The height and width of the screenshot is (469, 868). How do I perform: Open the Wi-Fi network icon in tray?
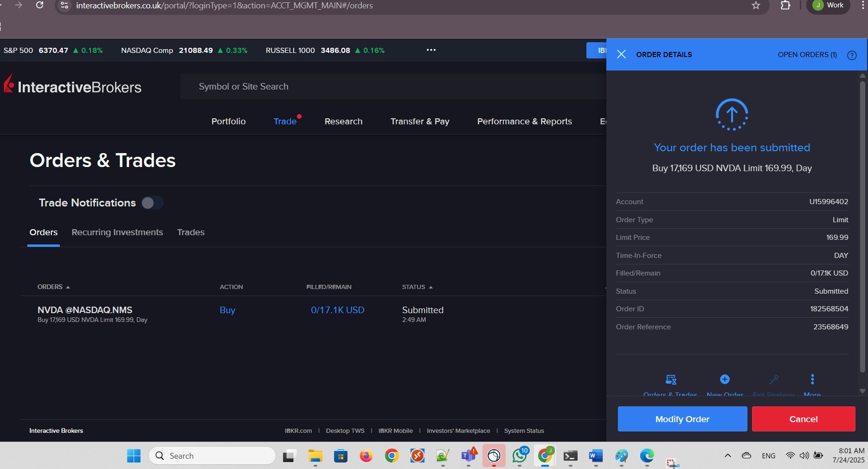(x=790, y=456)
